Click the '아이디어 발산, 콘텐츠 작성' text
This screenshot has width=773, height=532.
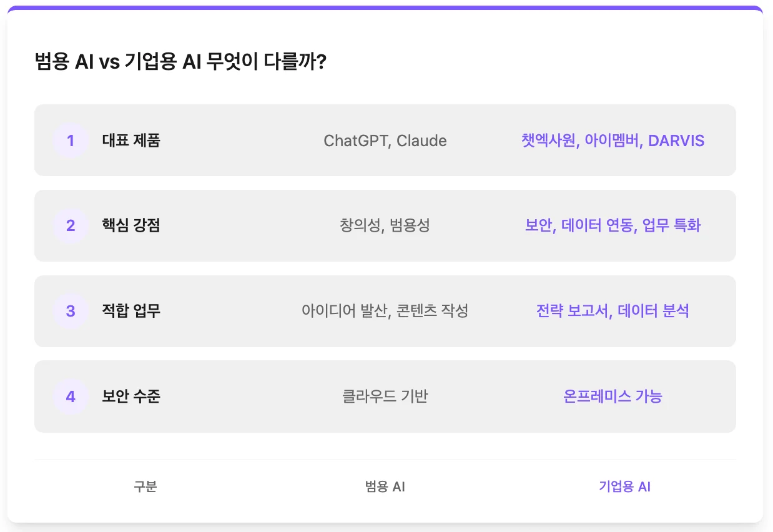385,311
